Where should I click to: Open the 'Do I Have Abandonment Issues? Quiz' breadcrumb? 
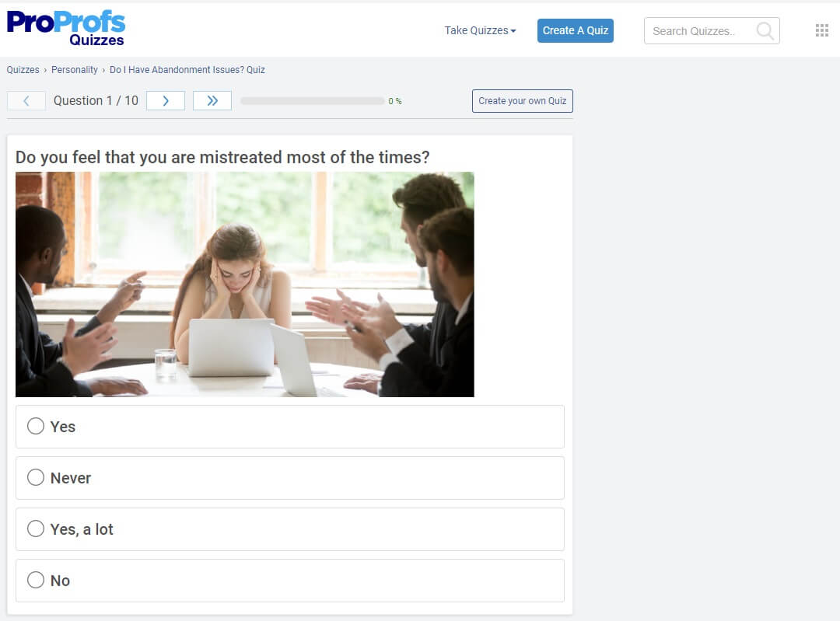[x=187, y=69]
